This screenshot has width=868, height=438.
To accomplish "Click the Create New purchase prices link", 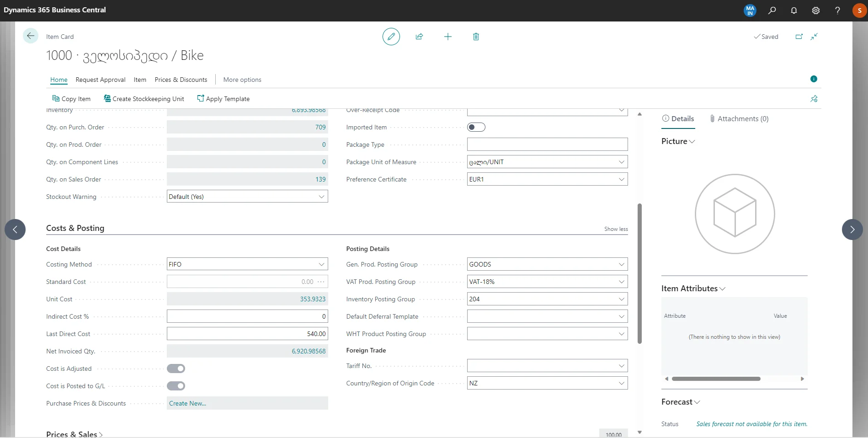I will point(187,403).
